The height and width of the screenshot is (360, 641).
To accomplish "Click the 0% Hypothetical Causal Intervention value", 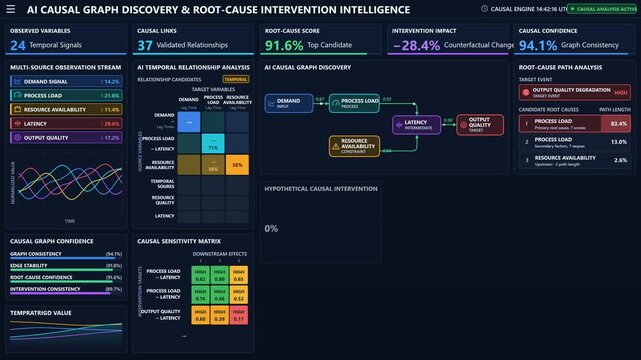I will coord(271,228).
